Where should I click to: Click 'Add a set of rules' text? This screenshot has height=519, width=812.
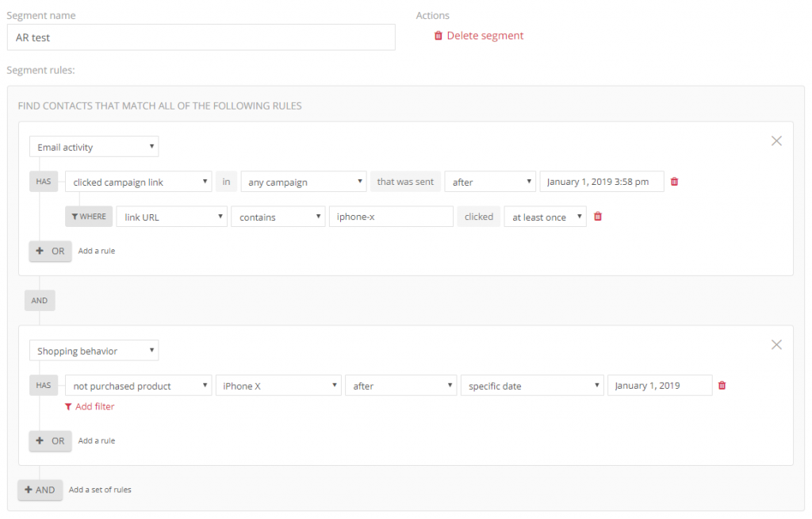100,490
